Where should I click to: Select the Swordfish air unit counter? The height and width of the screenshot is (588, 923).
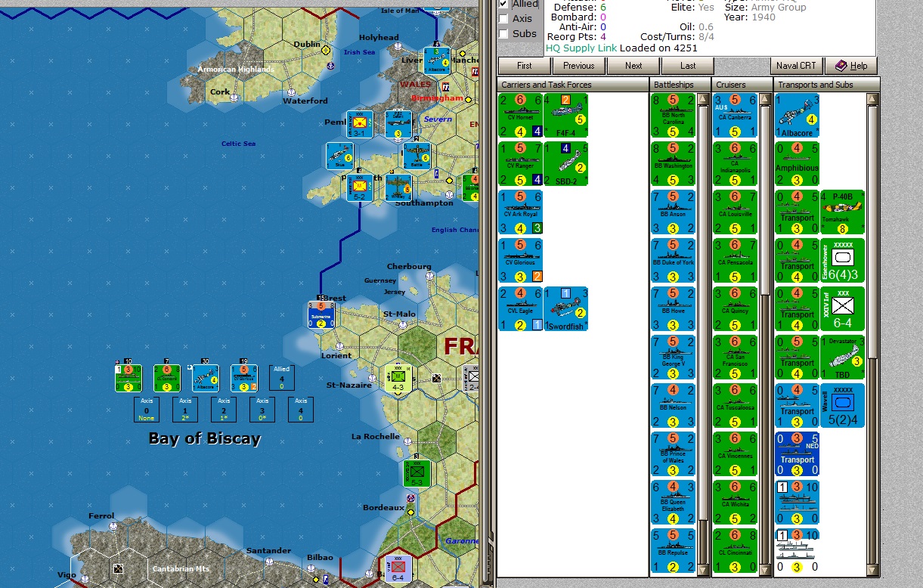pyautogui.click(x=564, y=309)
